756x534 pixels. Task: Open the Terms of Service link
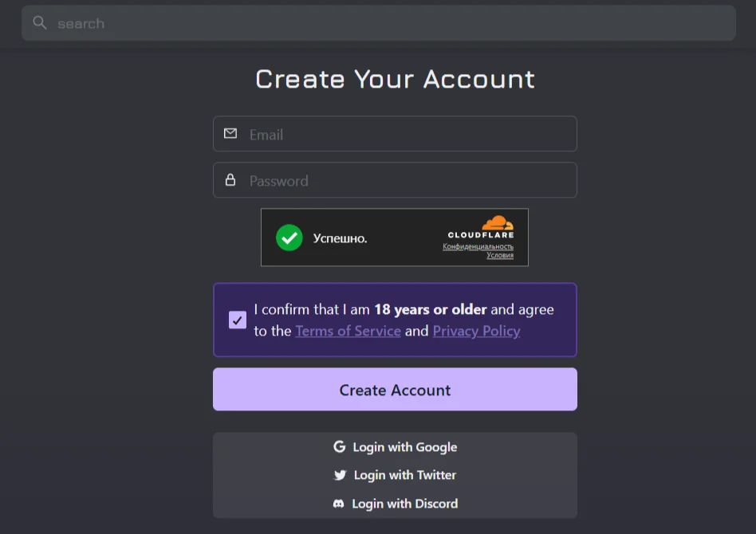[x=348, y=331]
